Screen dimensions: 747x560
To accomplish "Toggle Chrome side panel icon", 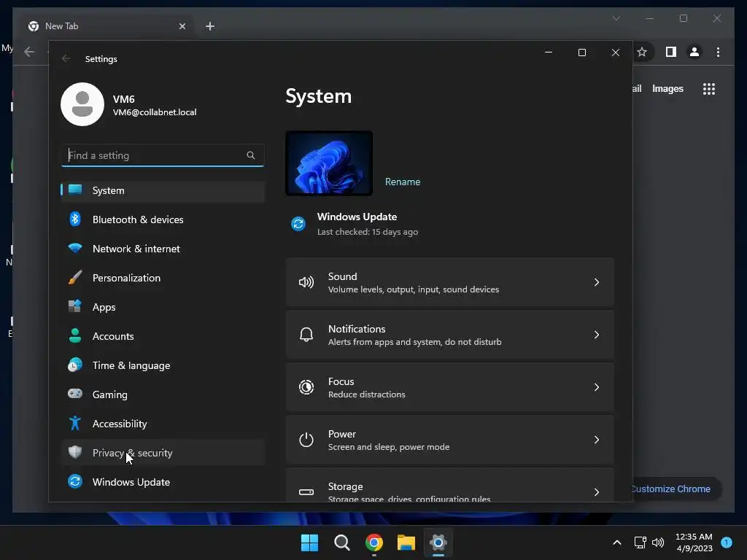I will point(671,52).
